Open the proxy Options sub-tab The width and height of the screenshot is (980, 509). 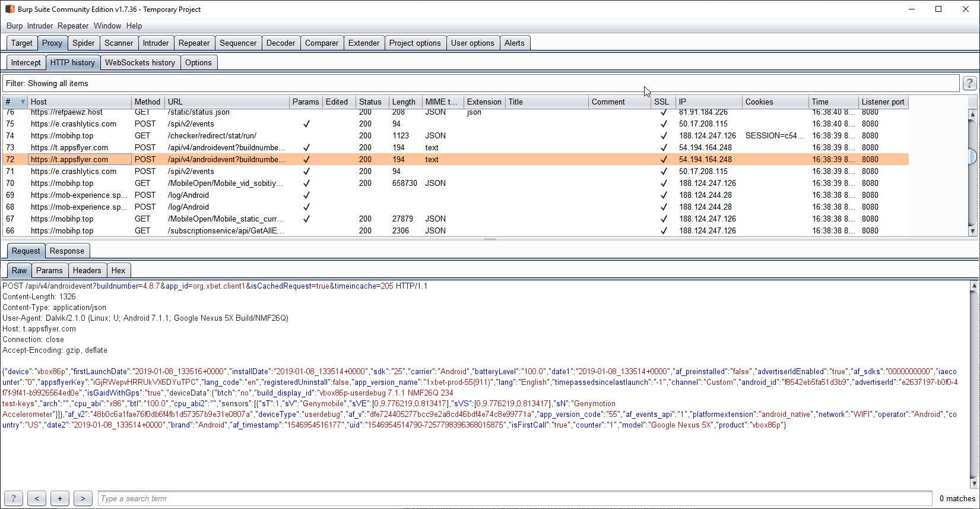(198, 62)
